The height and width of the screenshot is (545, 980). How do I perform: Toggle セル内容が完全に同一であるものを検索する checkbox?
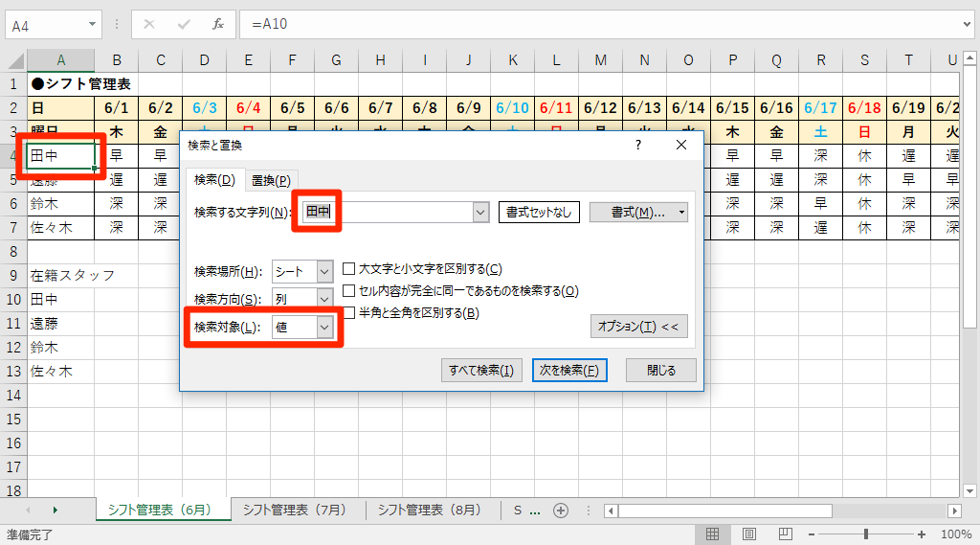point(348,291)
